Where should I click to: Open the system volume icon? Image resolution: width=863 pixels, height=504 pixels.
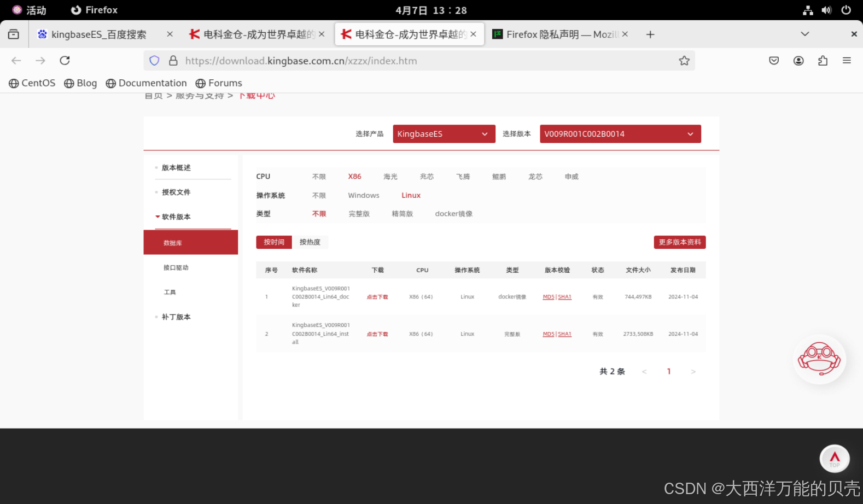(x=826, y=10)
